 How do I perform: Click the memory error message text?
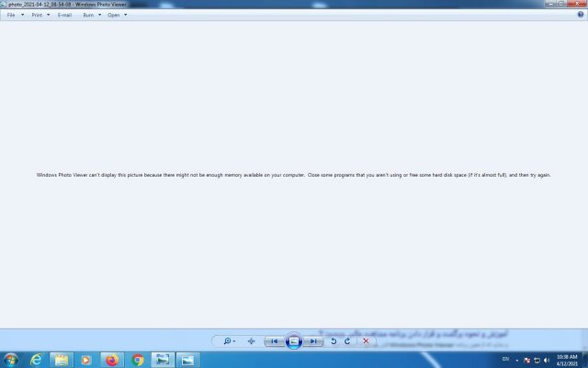tap(294, 175)
